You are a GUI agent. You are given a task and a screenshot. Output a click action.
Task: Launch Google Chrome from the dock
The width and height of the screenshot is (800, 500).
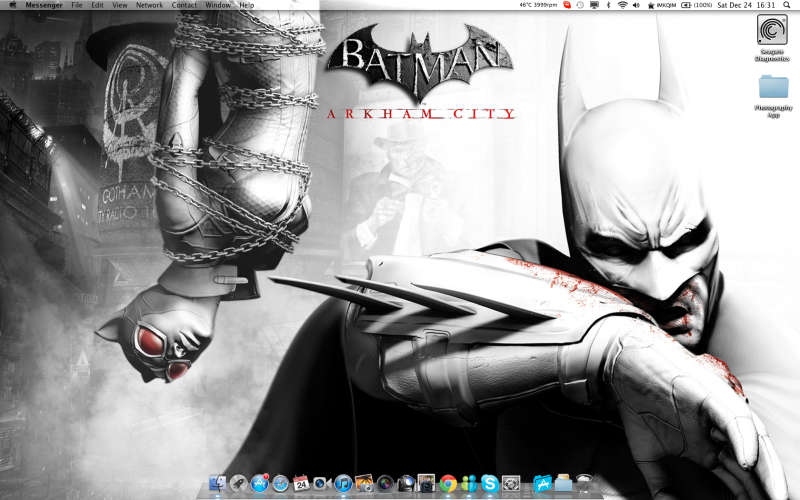point(448,483)
